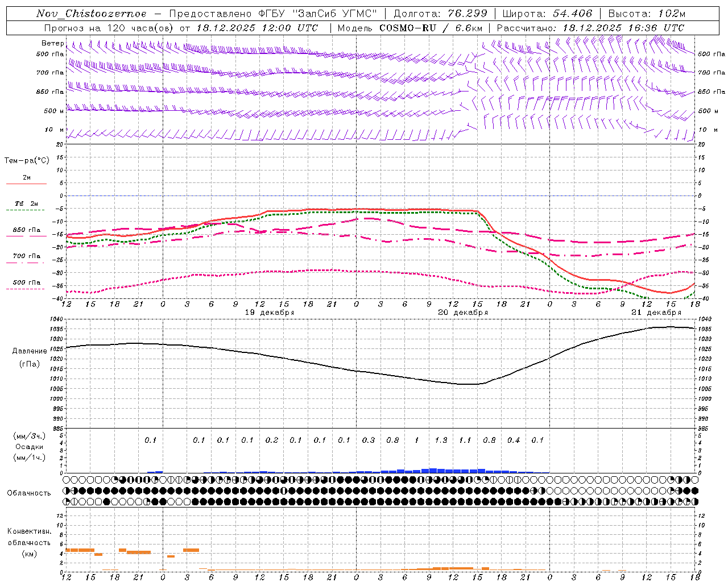
Task: Click the 'Высота: 102м' header value
Action: [647, 14]
